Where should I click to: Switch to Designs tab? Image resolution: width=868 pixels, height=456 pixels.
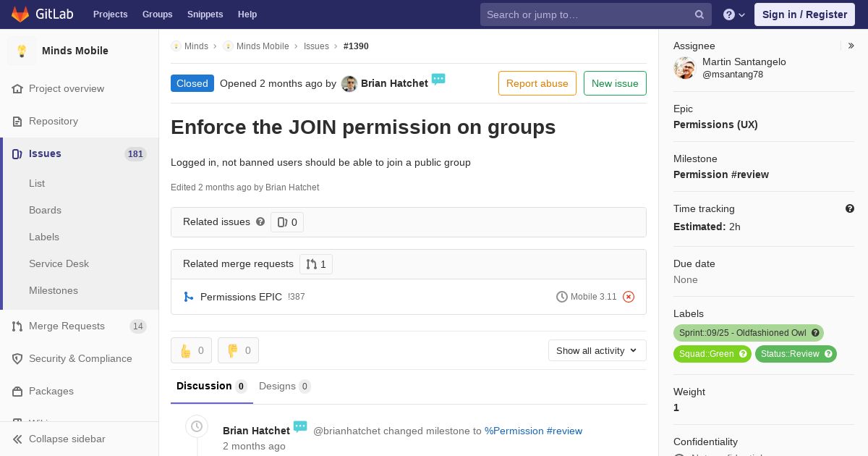tap(285, 386)
